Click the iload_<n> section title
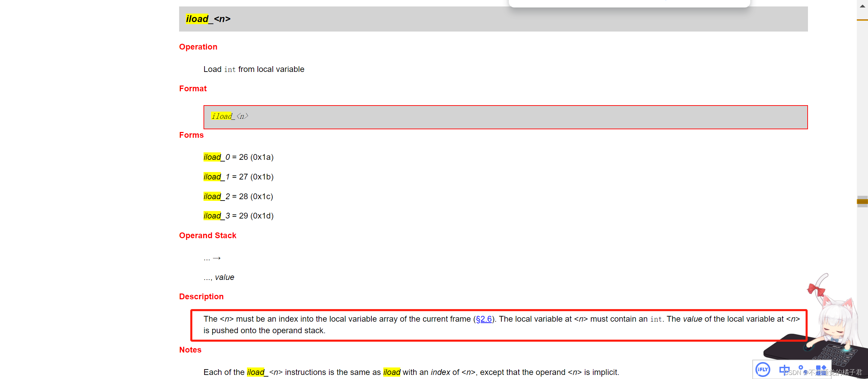 [x=208, y=19]
